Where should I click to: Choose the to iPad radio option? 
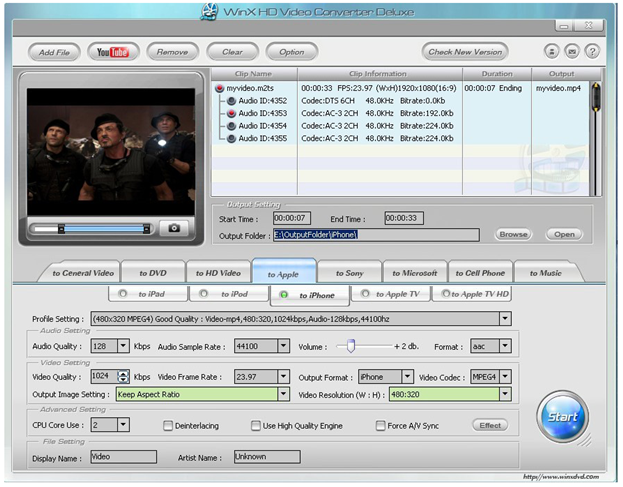point(123,294)
